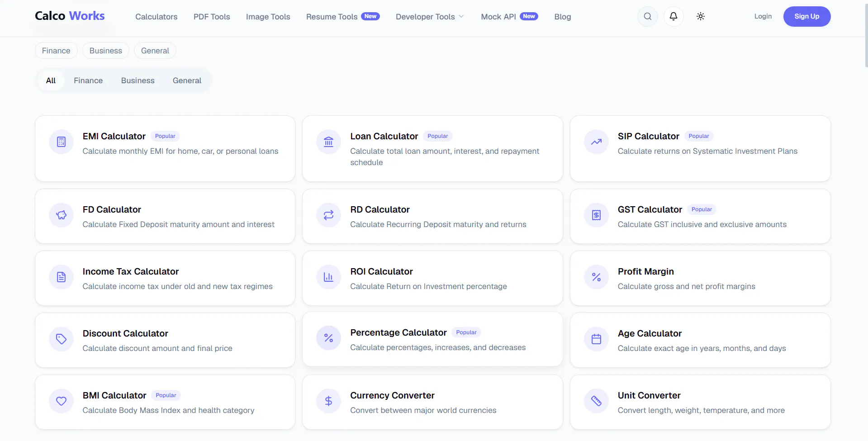Open PDF Tools in the top navigation
Viewport: 868px width, 441px height.
point(212,17)
